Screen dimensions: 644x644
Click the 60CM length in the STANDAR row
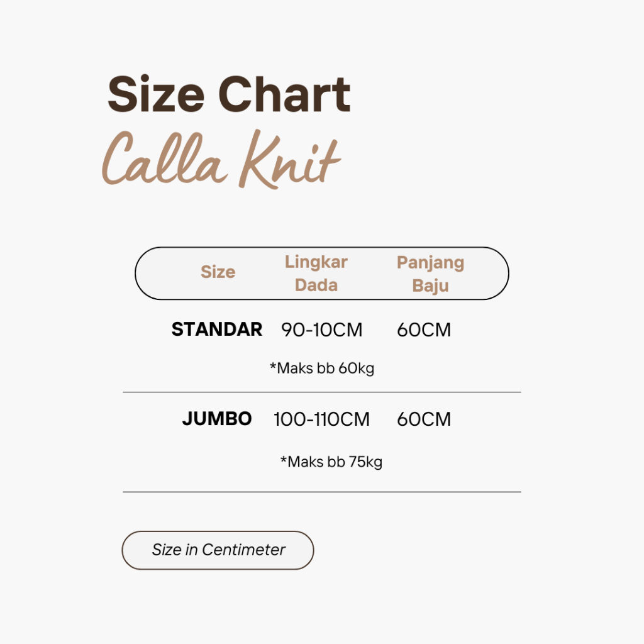point(423,330)
